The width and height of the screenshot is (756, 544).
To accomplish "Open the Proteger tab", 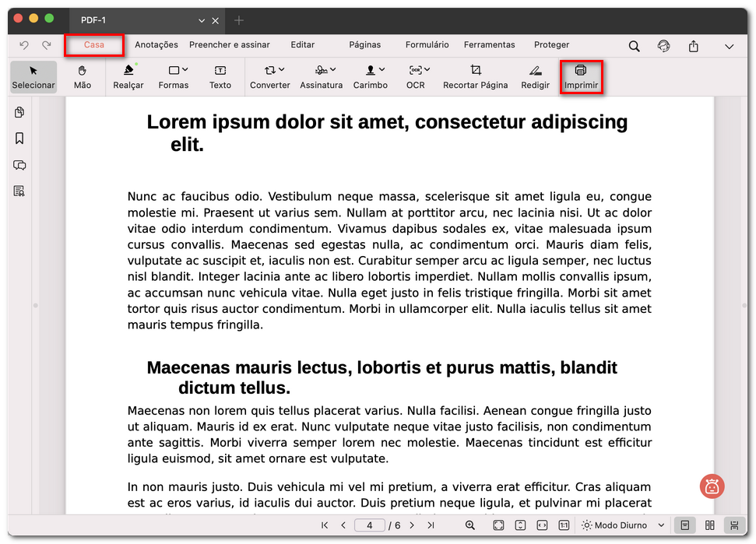I will point(551,45).
